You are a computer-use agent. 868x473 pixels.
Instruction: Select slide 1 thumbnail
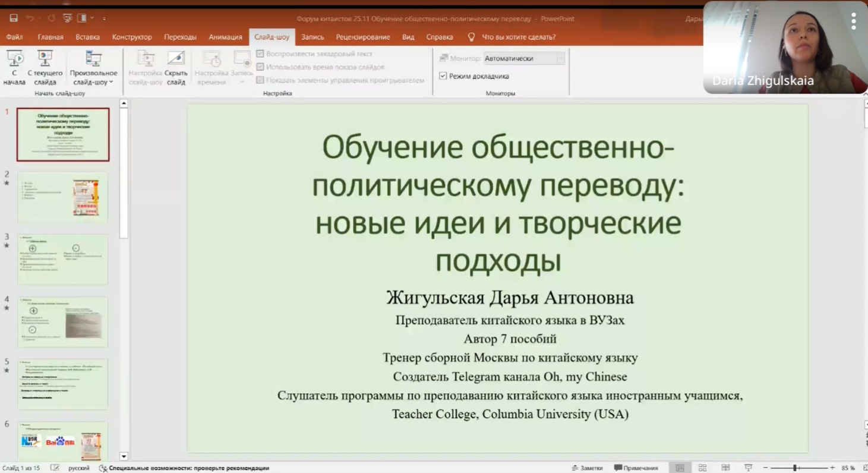[63, 134]
